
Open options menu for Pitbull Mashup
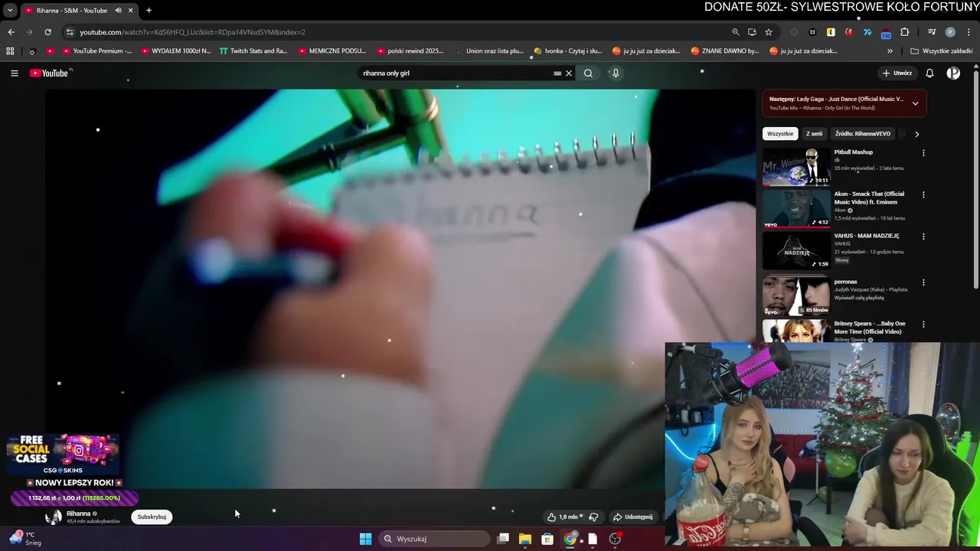pyautogui.click(x=923, y=153)
